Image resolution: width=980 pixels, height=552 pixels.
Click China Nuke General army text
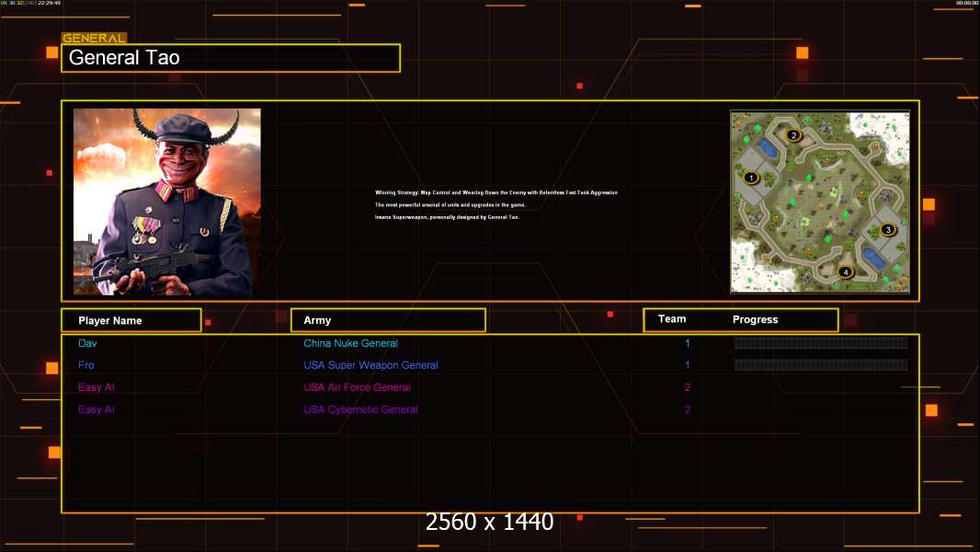click(350, 343)
